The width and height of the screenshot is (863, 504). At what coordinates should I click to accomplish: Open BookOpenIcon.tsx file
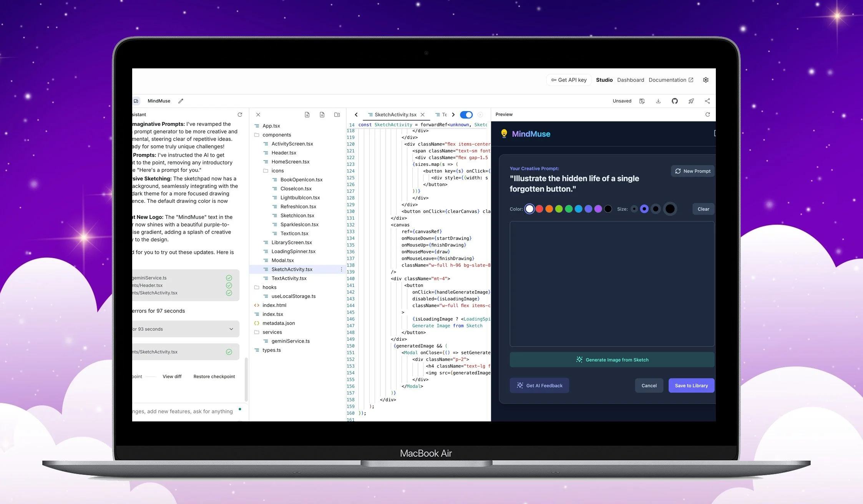pos(301,180)
